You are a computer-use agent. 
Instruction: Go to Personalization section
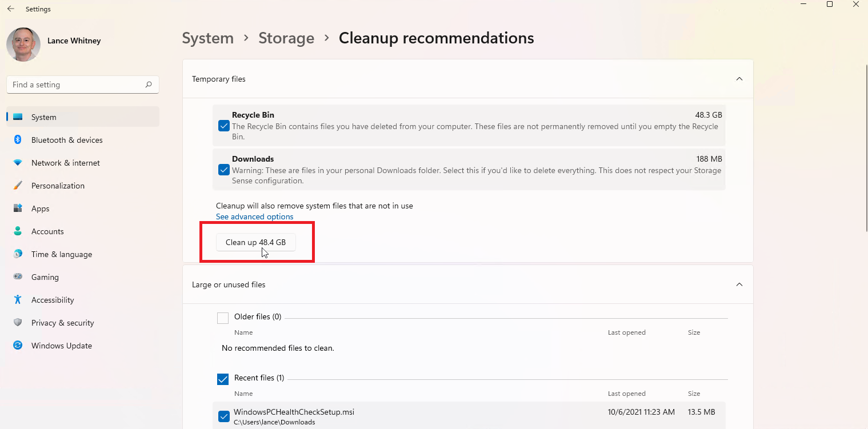click(x=83, y=186)
